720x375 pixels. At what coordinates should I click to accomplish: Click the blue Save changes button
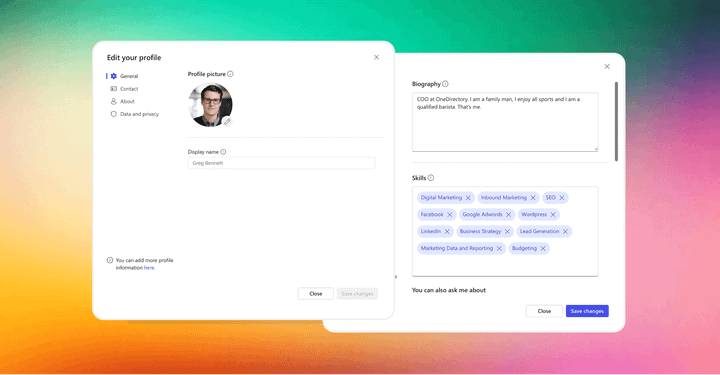(x=587, y=311)
